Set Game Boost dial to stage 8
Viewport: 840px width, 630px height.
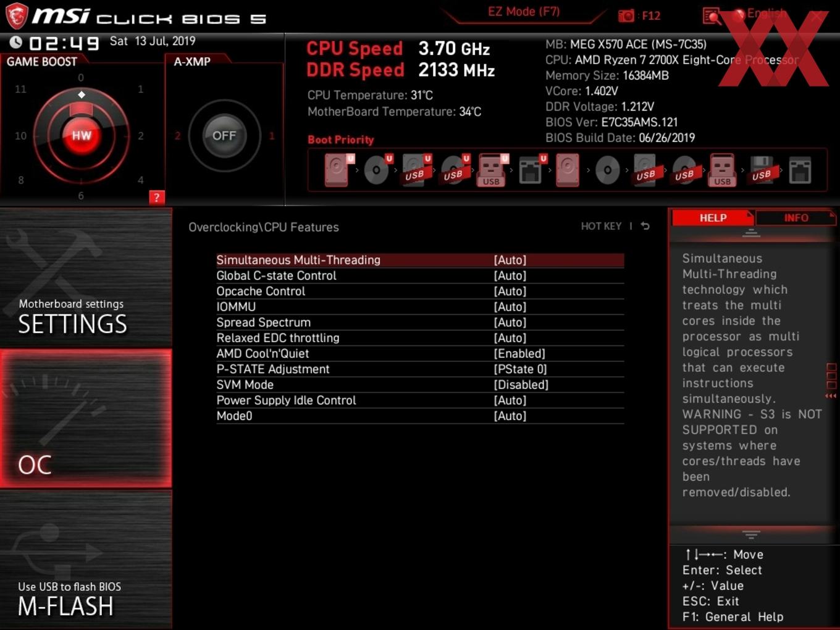point(21,180)
